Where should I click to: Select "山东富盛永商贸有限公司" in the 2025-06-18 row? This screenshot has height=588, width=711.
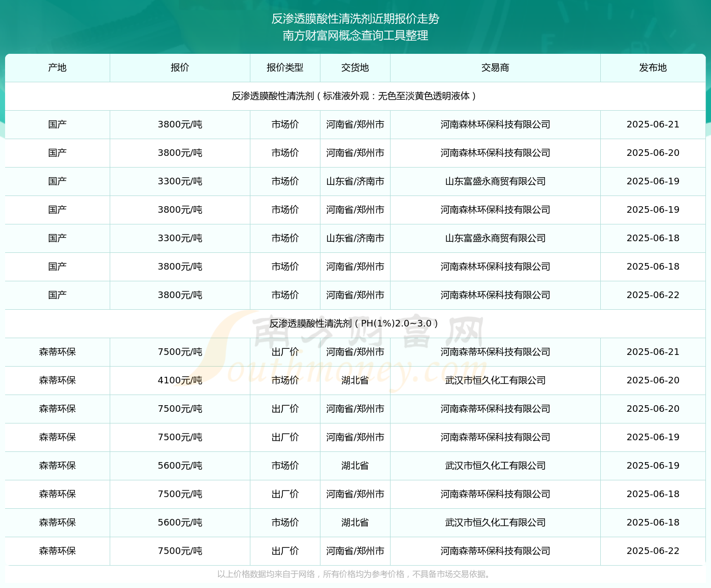(x=495, y=238)
